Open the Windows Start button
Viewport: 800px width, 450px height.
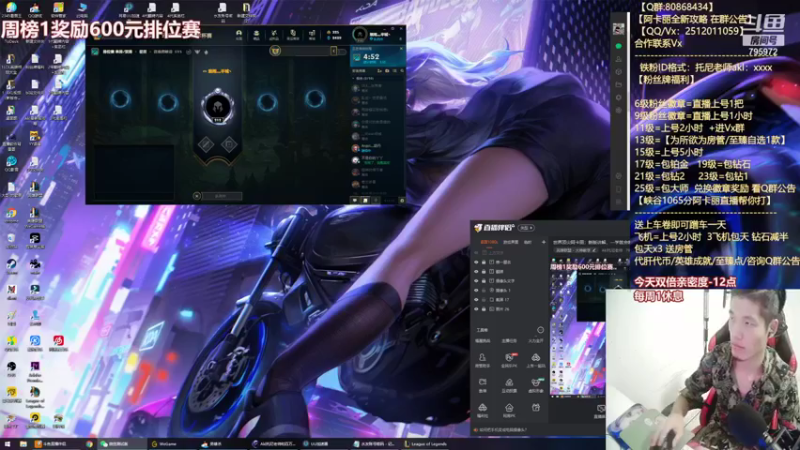(7, 444)
